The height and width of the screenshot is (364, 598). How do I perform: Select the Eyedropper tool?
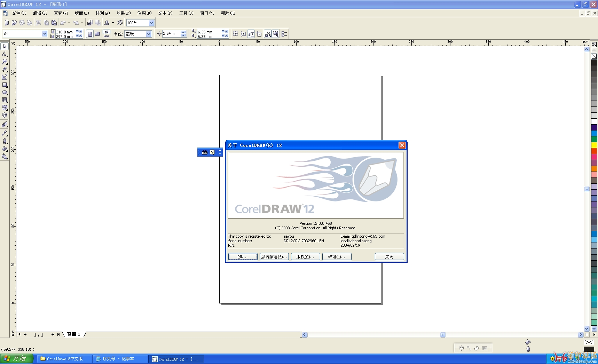coord(5,133)
